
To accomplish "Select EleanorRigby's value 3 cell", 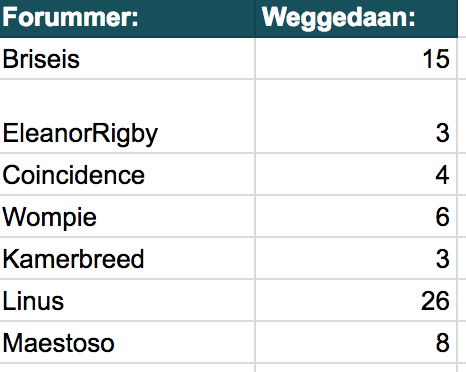I will 356,116.
